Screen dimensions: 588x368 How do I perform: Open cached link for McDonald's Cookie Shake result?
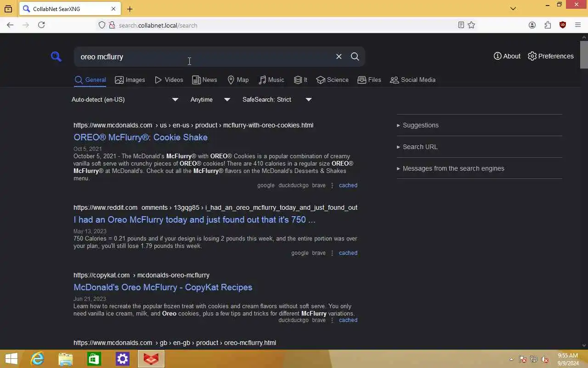tap(348, 185)
